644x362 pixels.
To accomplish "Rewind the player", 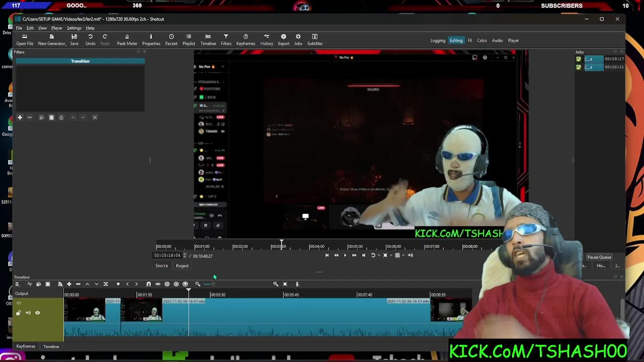I will pyautogui.click(x=336, y=255).
